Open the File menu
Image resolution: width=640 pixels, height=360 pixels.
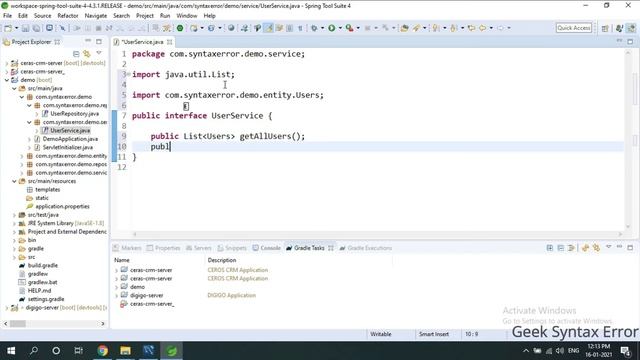point(7,16)
